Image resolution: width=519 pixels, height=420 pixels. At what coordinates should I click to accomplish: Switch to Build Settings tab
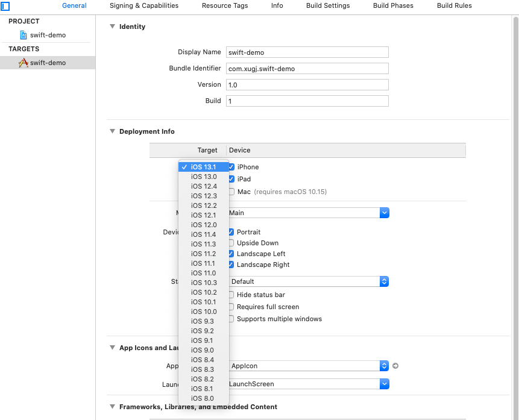(x=328, y=5)
